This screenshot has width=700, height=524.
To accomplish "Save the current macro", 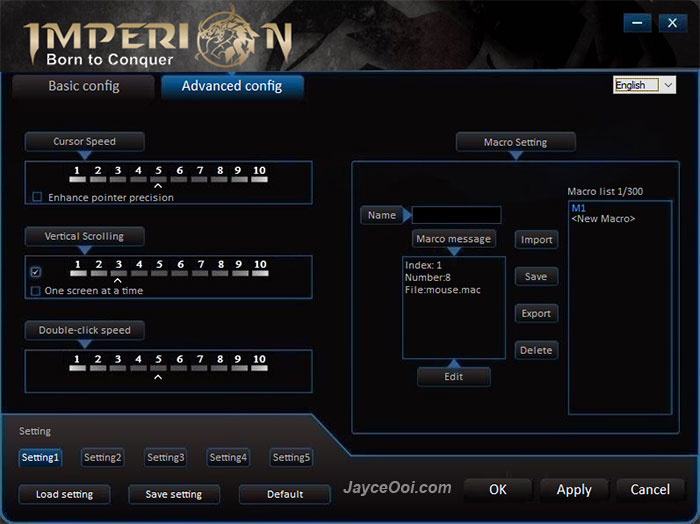I will [536, 277].
